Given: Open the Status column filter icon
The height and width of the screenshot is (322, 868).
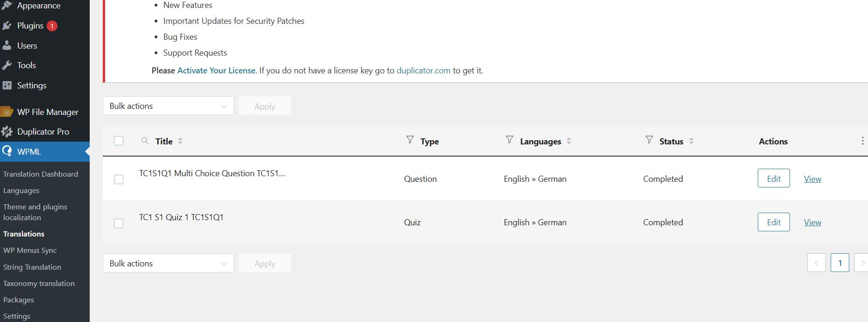Looking at the screenshot, I should coord(649,140).
